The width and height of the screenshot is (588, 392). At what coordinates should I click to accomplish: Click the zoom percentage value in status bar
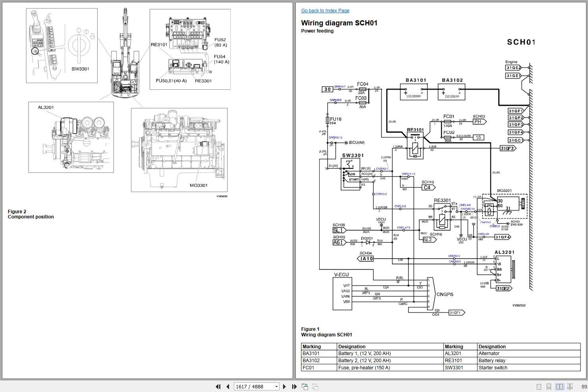(x=584, y=386)
